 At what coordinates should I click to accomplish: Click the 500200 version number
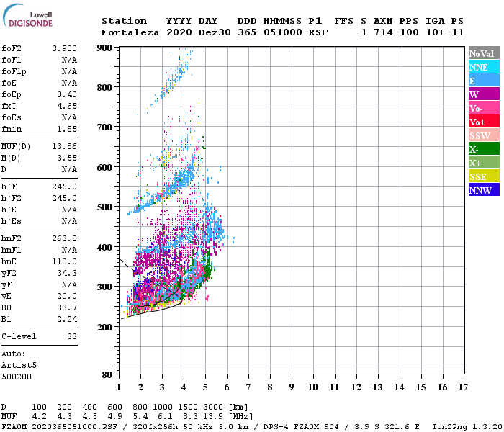click(17, 377)
